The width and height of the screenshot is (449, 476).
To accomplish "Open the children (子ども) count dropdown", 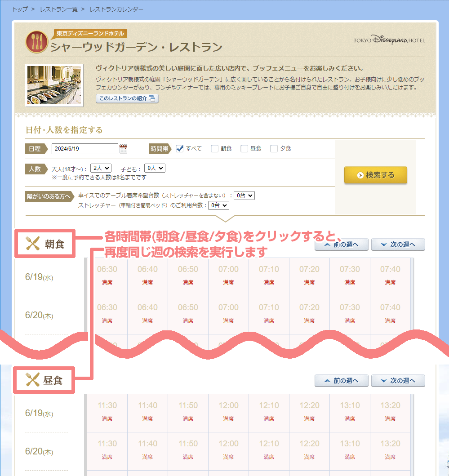I will 155,168.
